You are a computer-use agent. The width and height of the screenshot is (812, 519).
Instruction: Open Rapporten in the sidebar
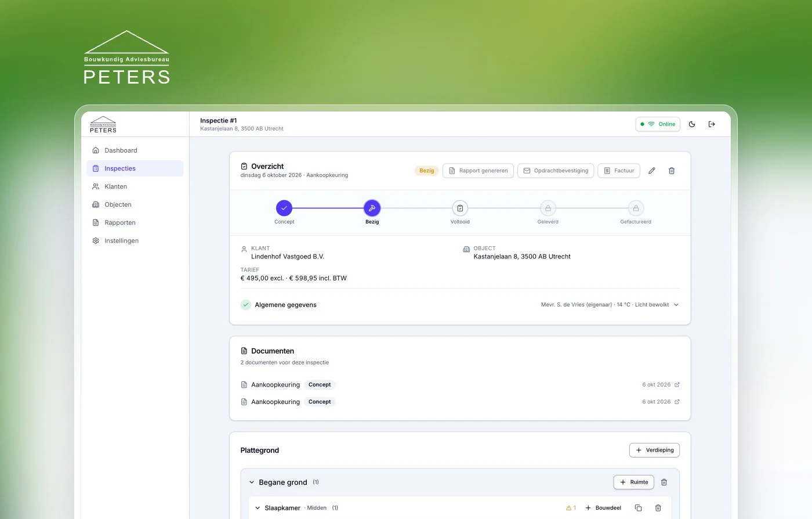click(135, 222)
